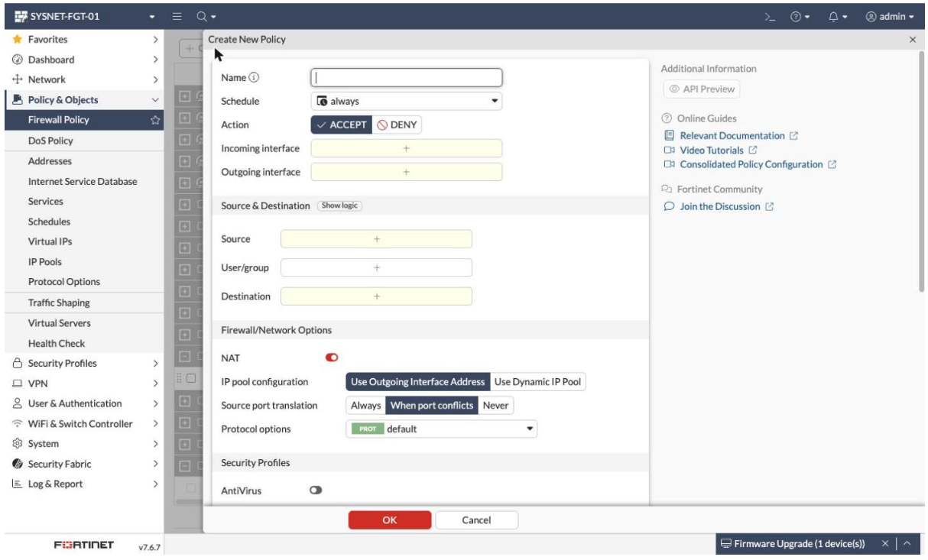Screen dimensions: 928x560
Task: Select the DENY action
Action: pos(397,125)
